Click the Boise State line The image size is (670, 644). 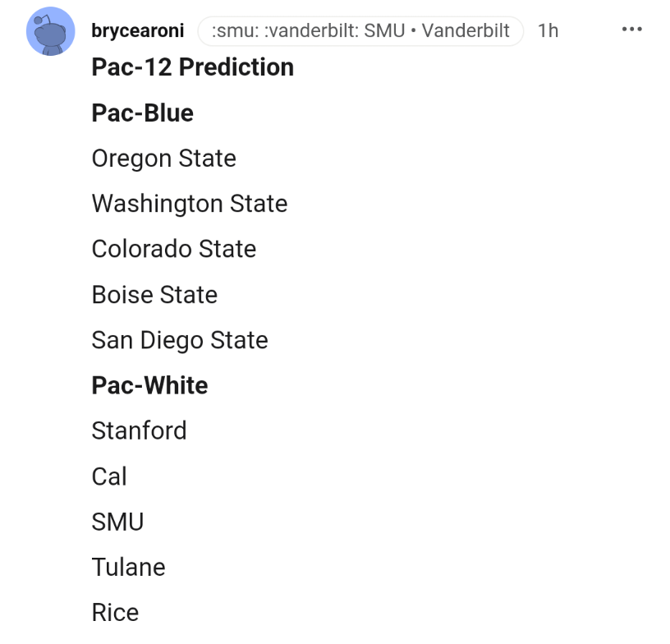(x=154, y=295)
